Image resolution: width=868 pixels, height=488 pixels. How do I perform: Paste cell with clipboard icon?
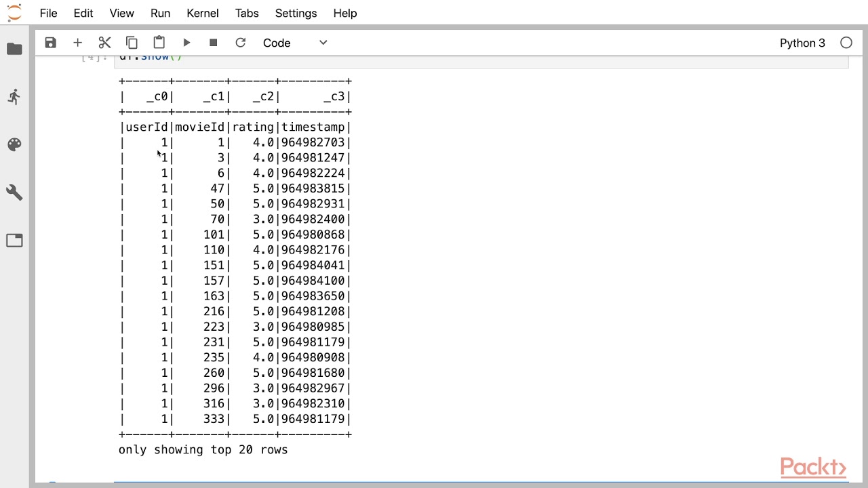click(159, 43)
